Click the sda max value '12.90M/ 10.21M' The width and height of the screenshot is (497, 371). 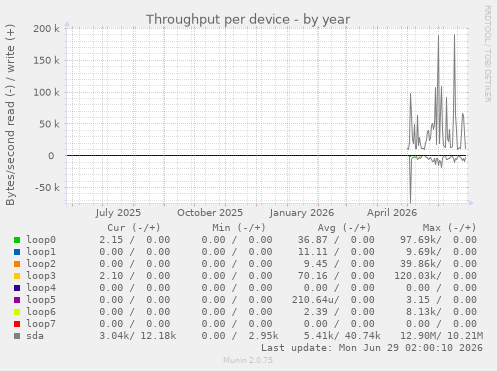pyautogui.click(x=441, y=336)
